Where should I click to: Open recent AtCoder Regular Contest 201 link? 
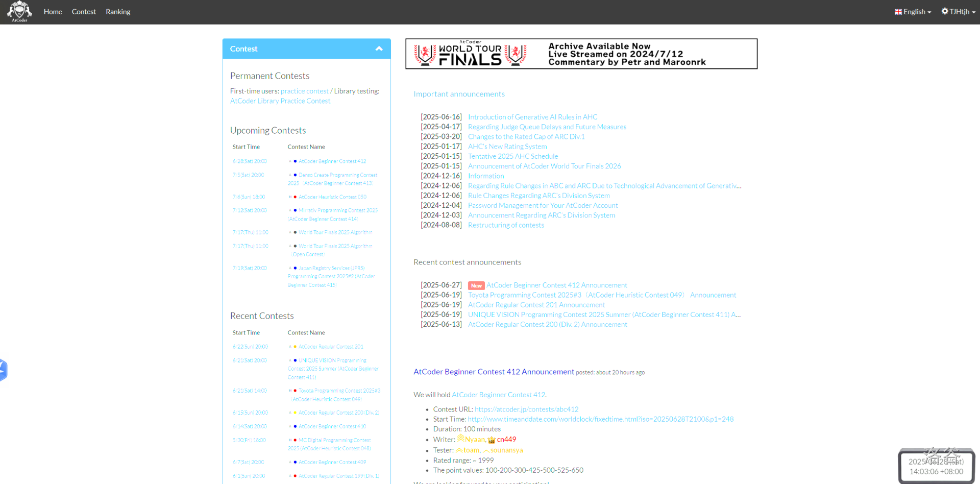pyautogui.click(x=331, y=347)
